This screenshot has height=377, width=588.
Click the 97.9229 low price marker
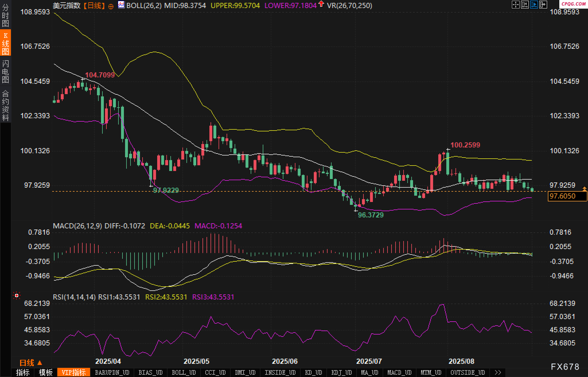[x=166, y=190]
